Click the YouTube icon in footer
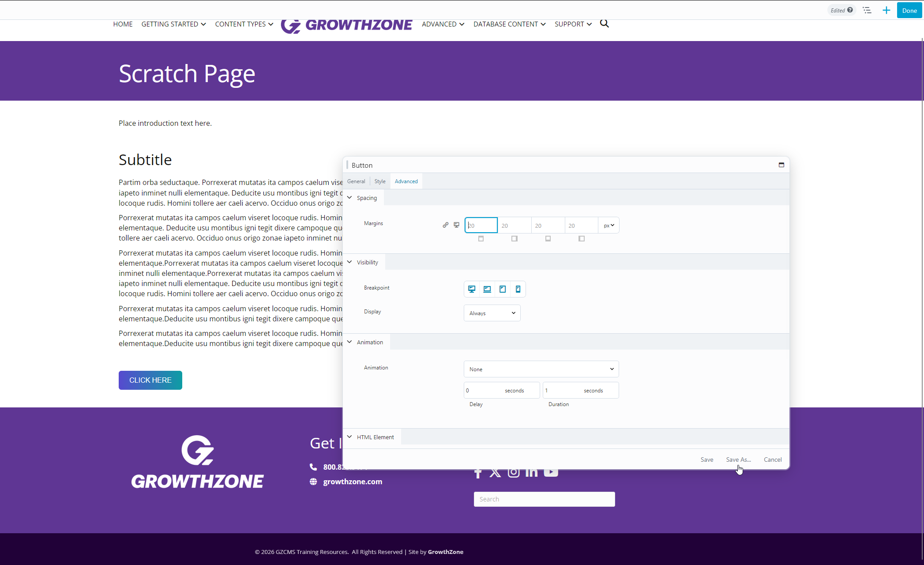The width and height of the screenshot is (924, 565). pyautogui.click(x=551, y=472)
